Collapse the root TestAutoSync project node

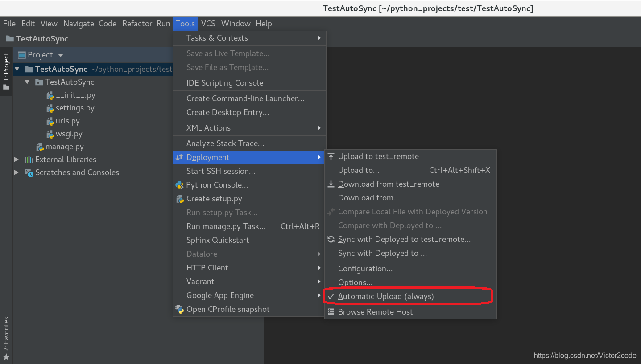pyautogui.click(x=17, y=69)
